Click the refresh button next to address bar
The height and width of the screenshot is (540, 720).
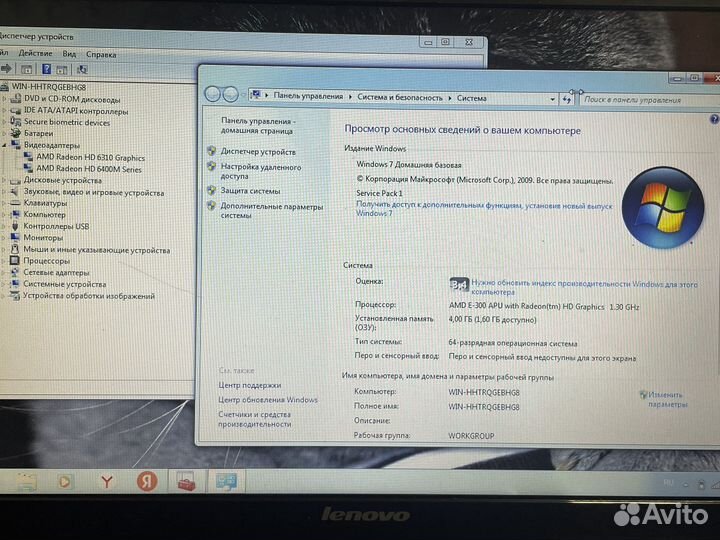click(x=567, y=99)
